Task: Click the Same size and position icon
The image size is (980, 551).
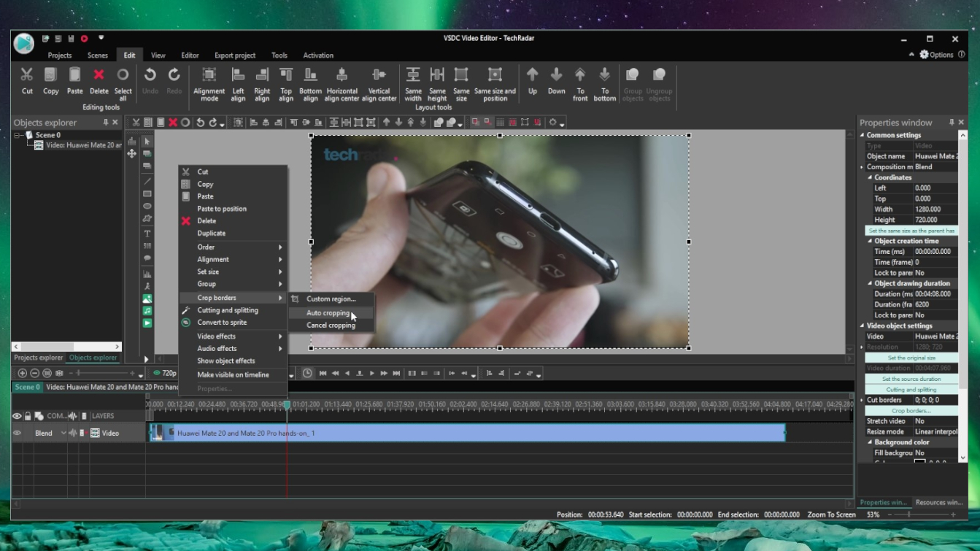Action: pos(495,75)
